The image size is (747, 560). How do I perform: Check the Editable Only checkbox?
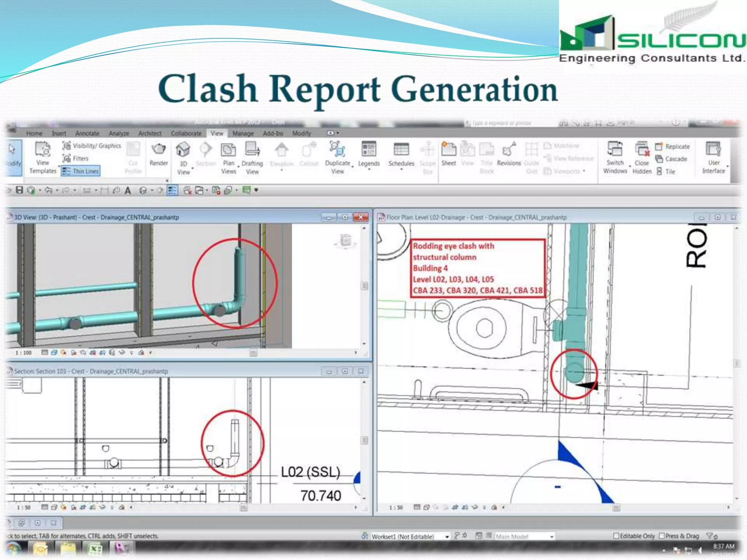click(616, 536)
